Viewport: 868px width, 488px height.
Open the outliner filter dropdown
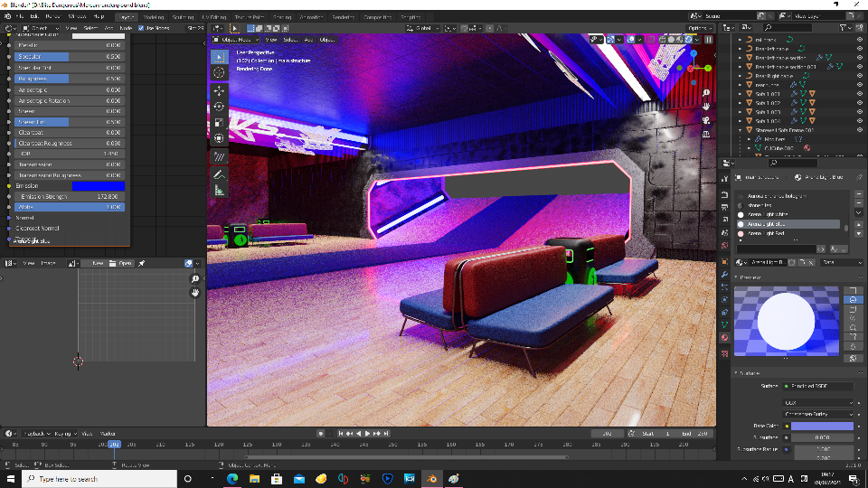click(x=845, y=27)
